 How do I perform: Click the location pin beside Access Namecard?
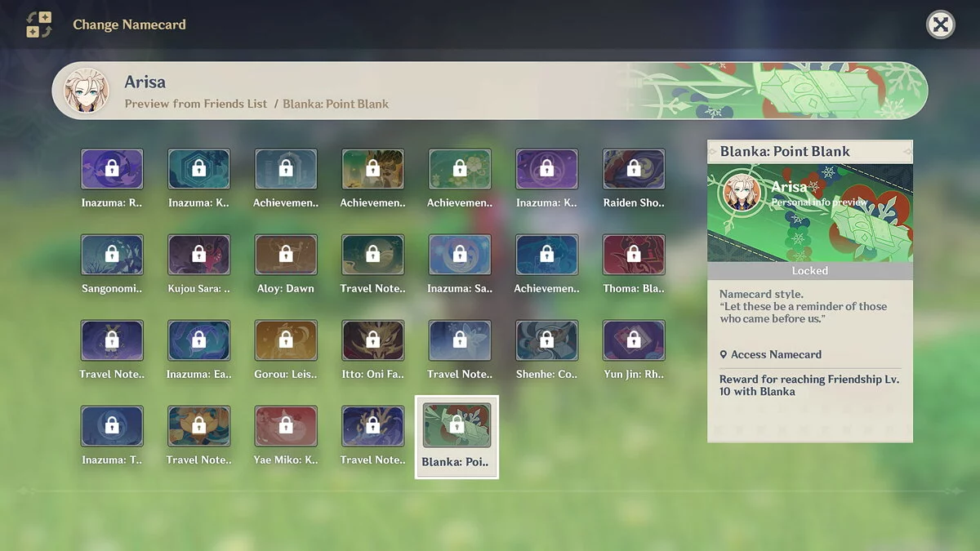click(724, 355)
